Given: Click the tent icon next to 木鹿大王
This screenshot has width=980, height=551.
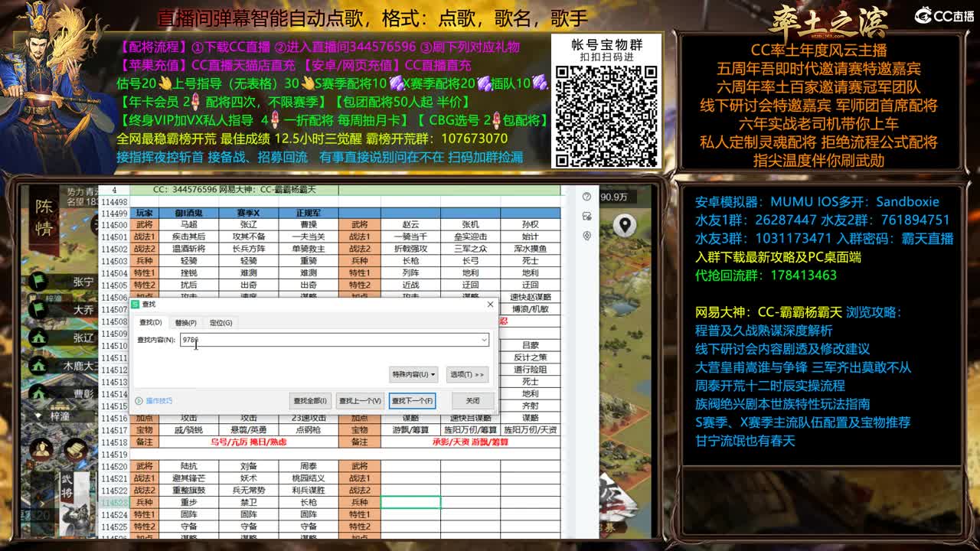Looking at the screenshot, I should [x=38, y=366].
